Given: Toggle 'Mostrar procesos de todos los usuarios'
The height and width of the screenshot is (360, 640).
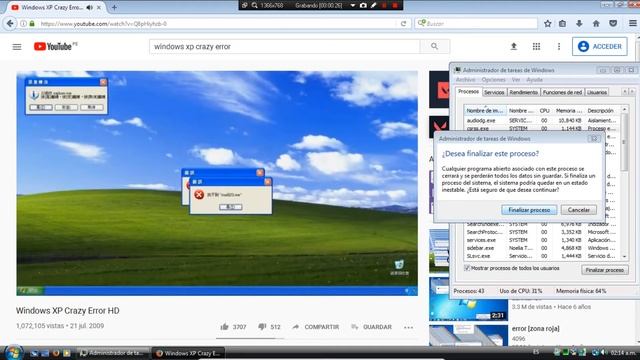Looking at the screenshot, I should pyautogui.click(x=467, y=268).
